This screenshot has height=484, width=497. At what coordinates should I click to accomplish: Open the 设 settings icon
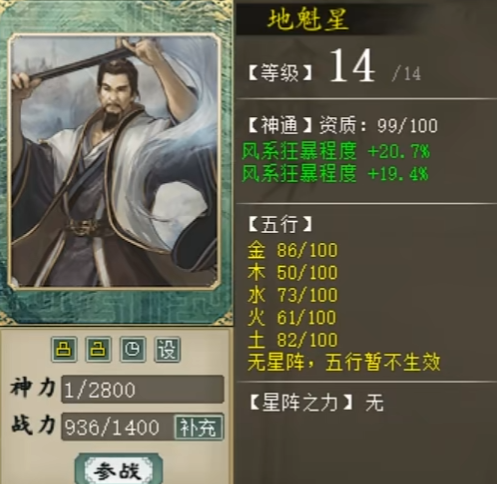(x=167, y=349)
